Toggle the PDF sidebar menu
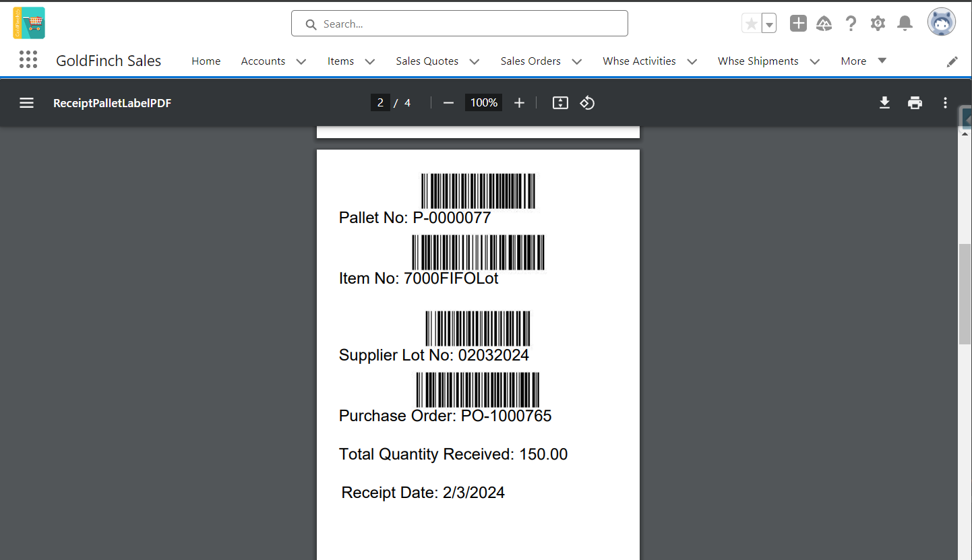Viewport: 972px width, 560px height. point(26,102)
